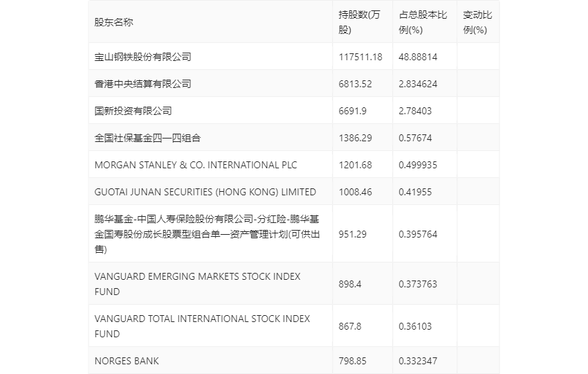The width and height of the screenshot is (588, 374).
Task: Click the percentage 0.41955
Action: tap(415, 192)
